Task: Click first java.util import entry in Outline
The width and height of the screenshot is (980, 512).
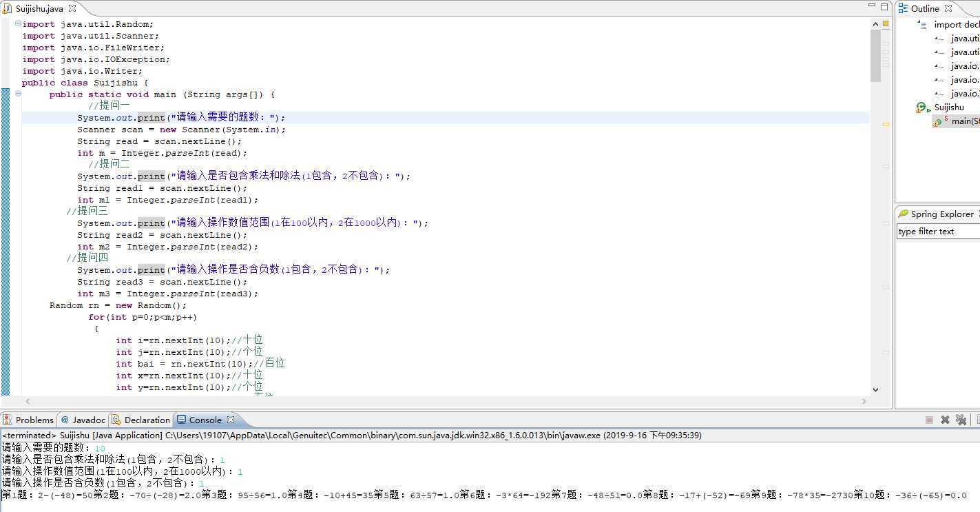Action: (x=965, y=38)
